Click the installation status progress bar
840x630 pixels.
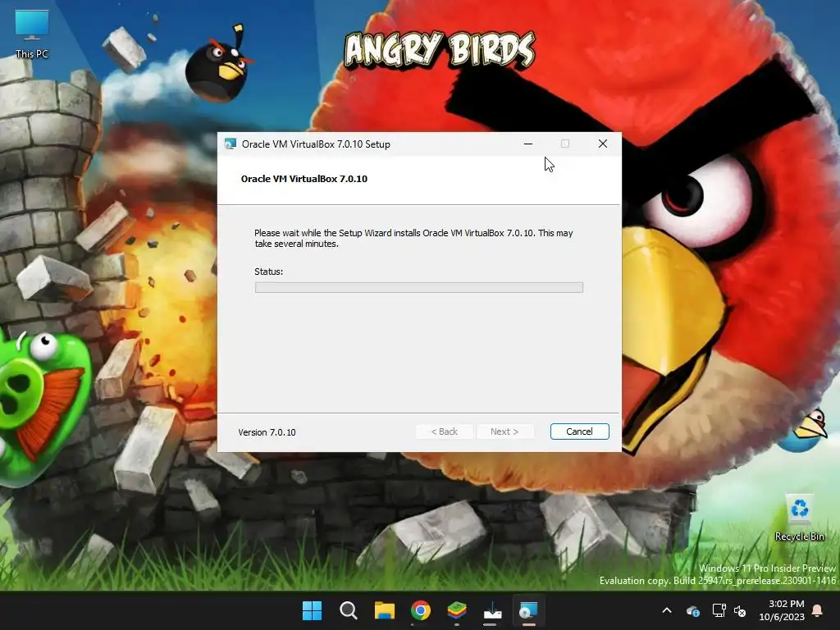[x=419, y=288]
